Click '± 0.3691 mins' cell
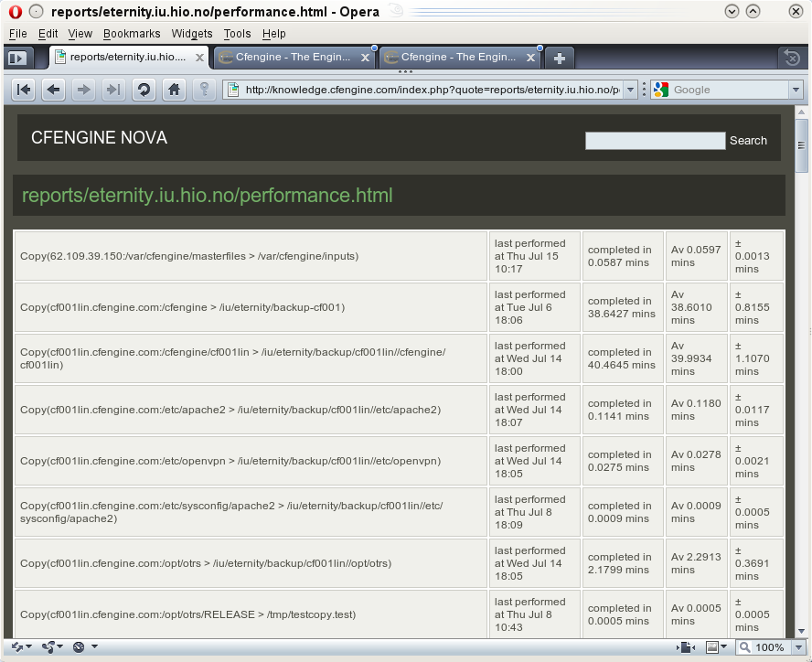The width and height of the screenshot is (812, 662). click(756, 563)
